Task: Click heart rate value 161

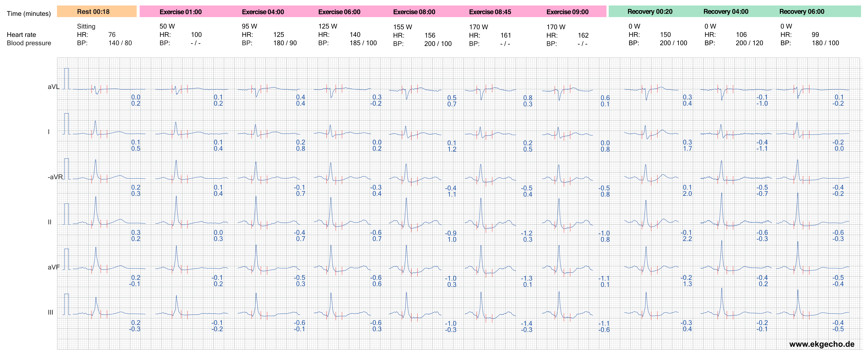Action: coord(505,35)
